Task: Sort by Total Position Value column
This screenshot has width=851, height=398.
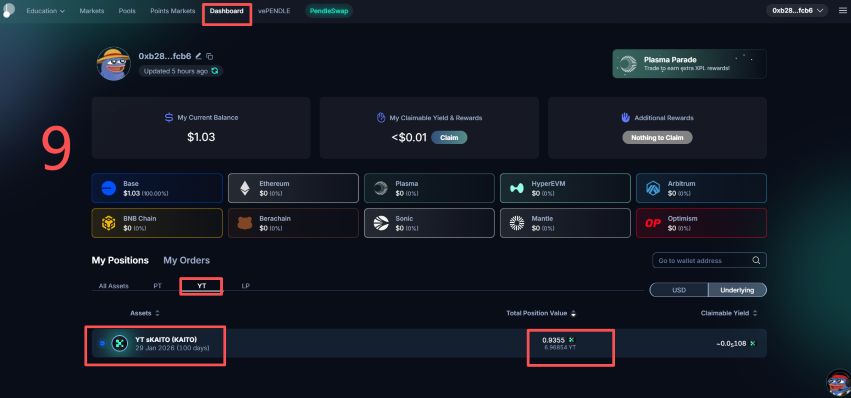Action: point(541,313)
